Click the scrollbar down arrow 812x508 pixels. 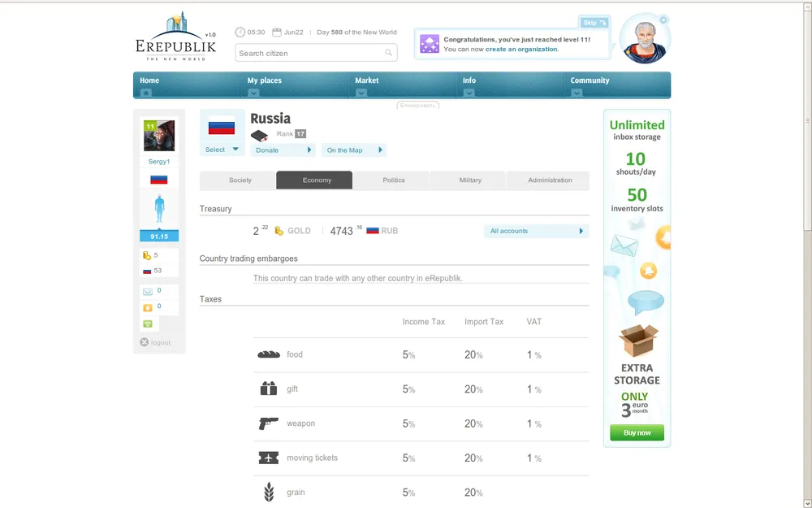coord(807,503)
